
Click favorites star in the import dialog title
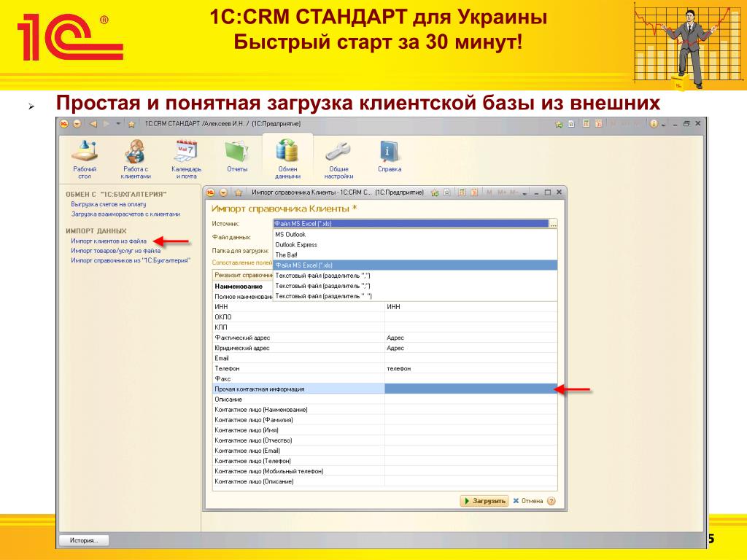239,192
